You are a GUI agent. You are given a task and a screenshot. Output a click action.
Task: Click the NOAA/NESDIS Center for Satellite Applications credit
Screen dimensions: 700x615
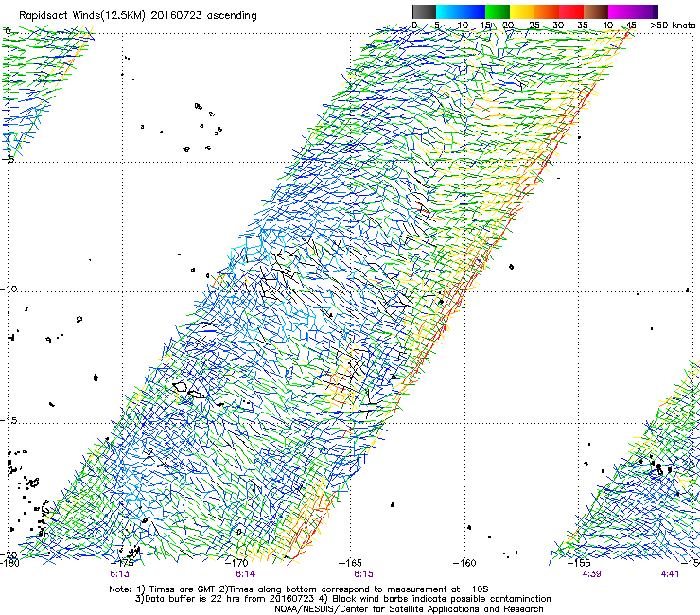click(x=409, y=609)
